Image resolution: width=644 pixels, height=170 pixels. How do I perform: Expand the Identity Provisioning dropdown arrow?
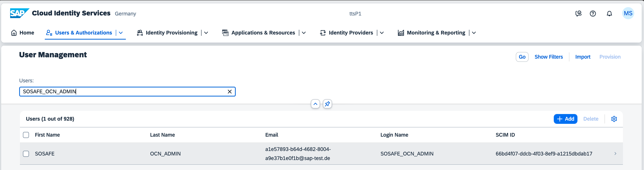pyautogui.click(x=206, y=33)
